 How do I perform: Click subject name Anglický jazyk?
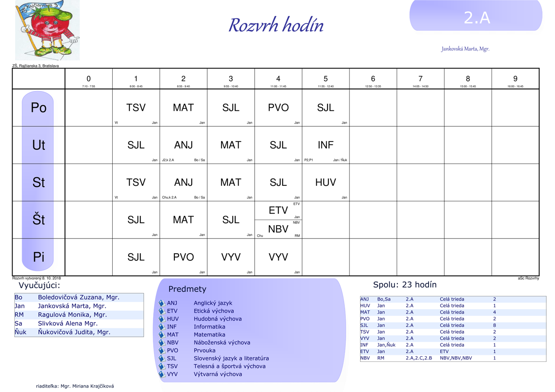213,303
